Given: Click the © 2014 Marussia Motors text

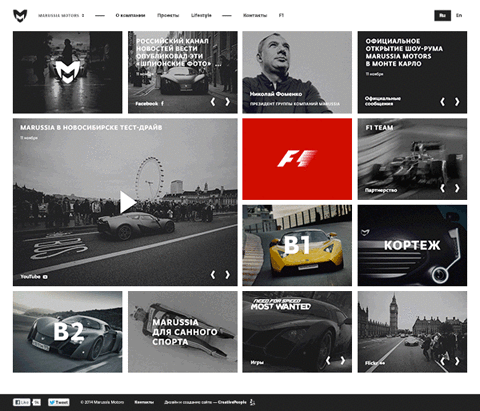Looking at the screenshot, I should [102, 402].
